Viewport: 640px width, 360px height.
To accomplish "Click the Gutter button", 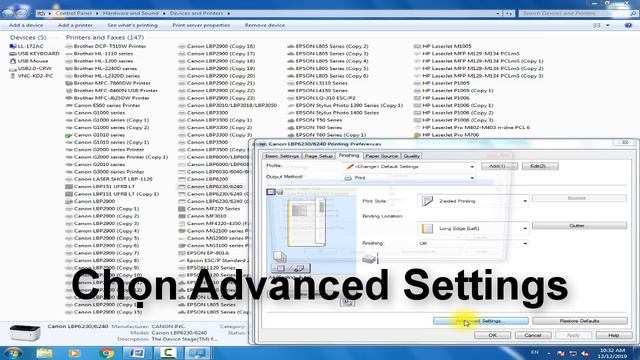I will [x=580, y=226].
